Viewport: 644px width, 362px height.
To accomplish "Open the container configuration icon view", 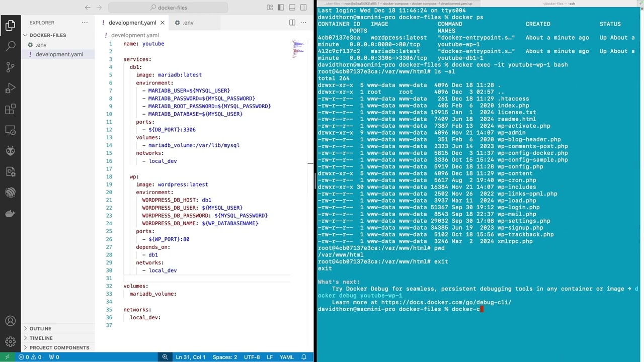I will click(10, 172).
